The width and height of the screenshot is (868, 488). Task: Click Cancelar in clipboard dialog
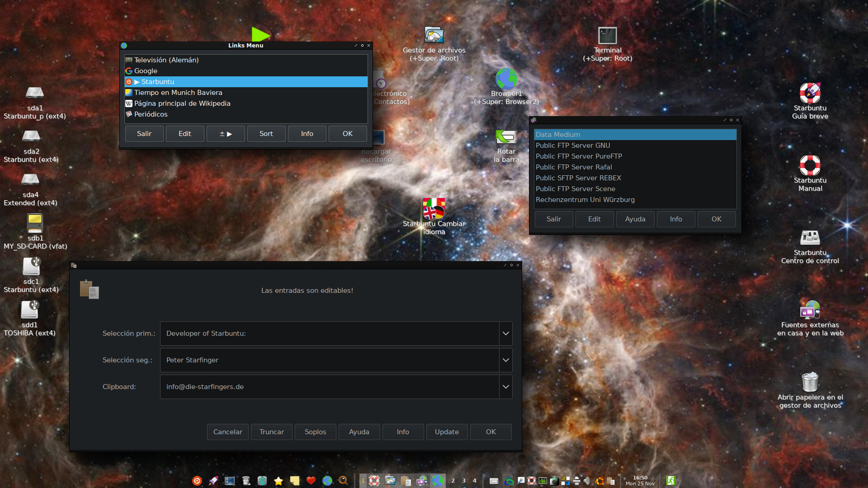228,432
